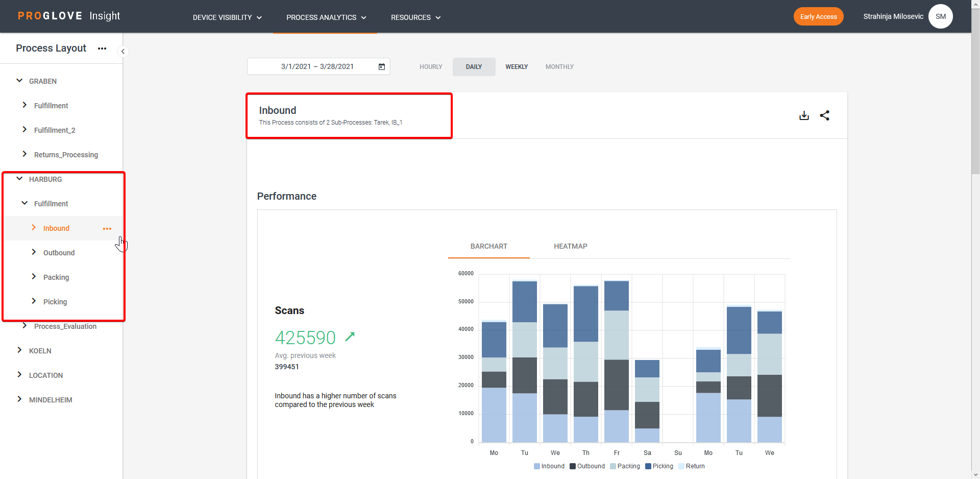Select Packing in the process tree
The width and height of the screenshot is (980, 479).
[56, 277]
